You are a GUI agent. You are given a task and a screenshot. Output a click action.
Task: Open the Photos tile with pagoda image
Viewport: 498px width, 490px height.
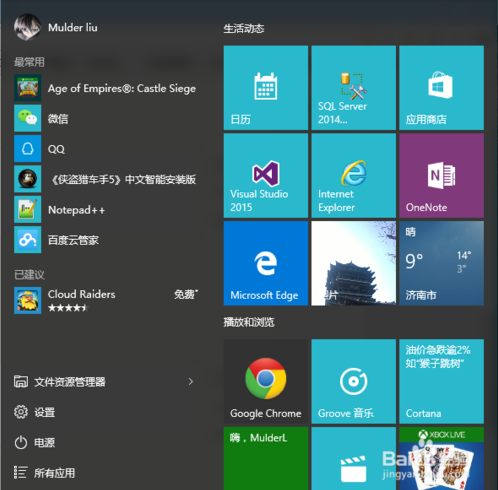click(354, 263)
